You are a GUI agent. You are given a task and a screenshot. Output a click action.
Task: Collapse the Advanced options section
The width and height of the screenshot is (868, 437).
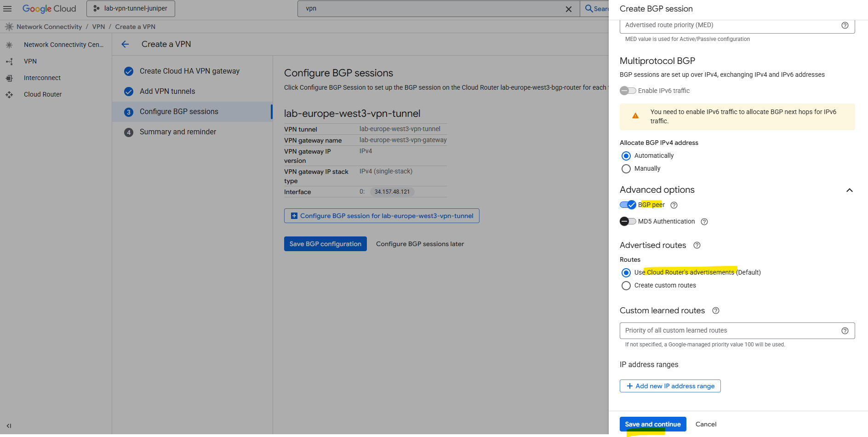[x=850, y=190]
